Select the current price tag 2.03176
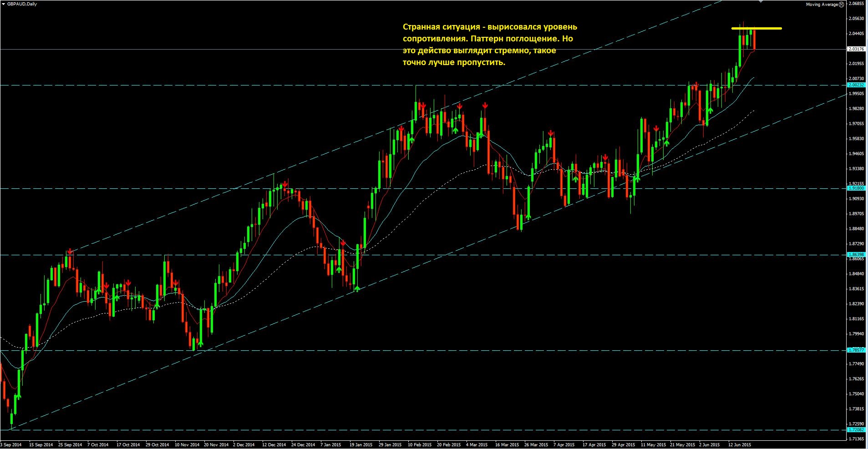 click(856, 49)
